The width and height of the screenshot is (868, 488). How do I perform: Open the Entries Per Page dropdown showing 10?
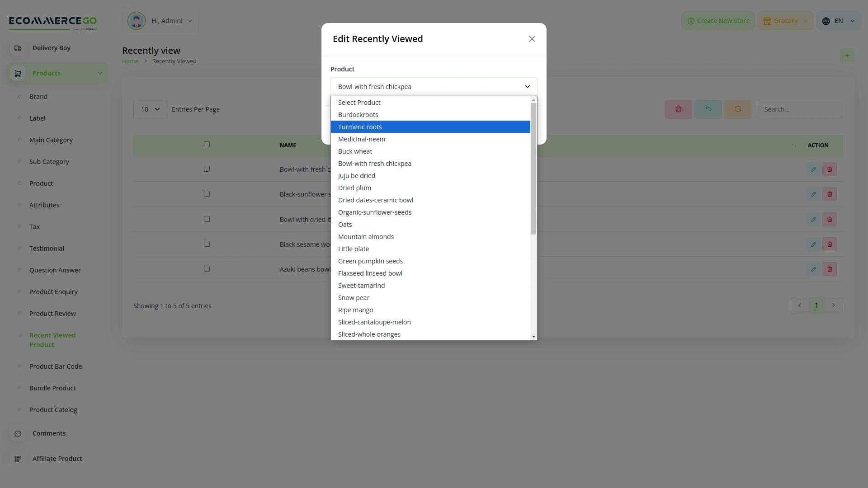tap(150, 109)
